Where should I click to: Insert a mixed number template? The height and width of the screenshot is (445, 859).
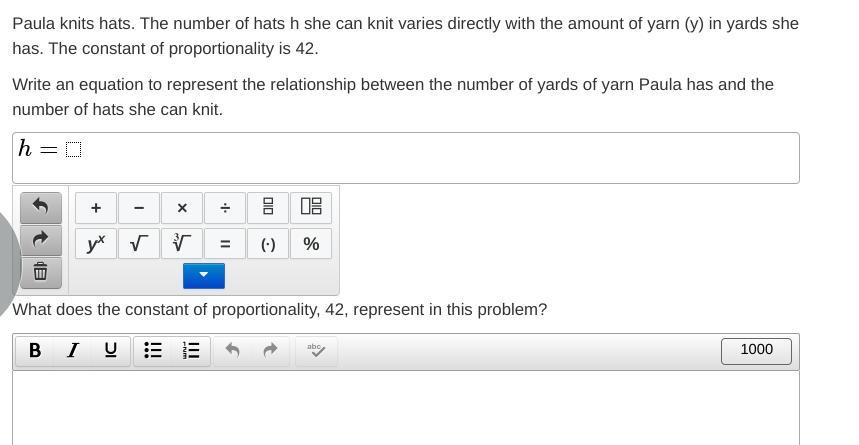311,208
